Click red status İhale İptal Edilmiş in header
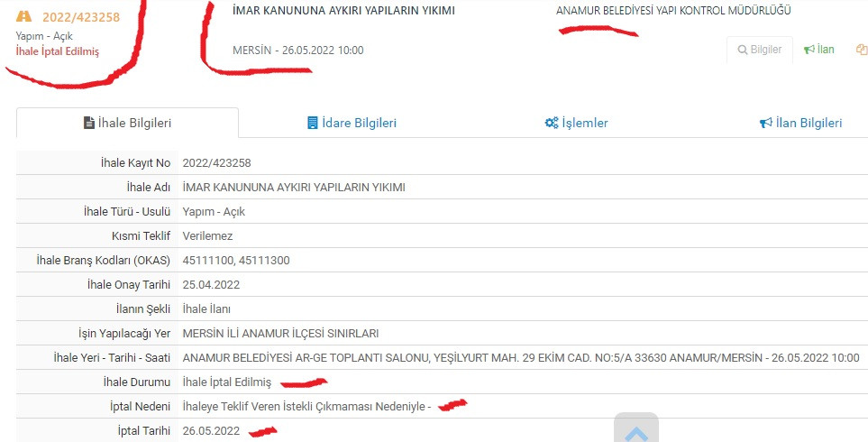The image size is (868, 442). point(58,51)
